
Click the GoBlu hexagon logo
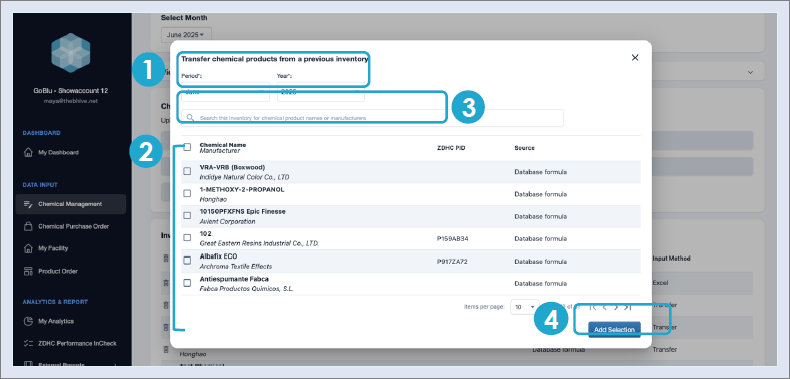tap(71, 53)
